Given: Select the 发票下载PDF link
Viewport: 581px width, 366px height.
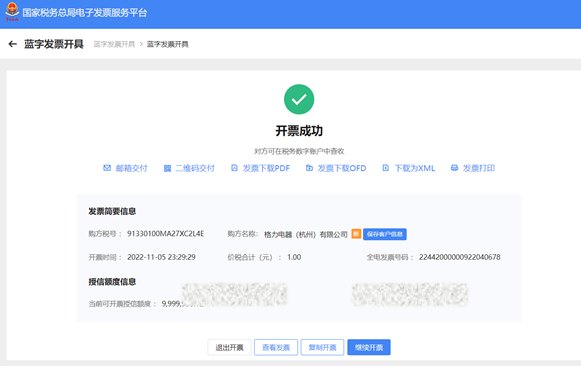Looking at the screenshot, I should [266, 168].
